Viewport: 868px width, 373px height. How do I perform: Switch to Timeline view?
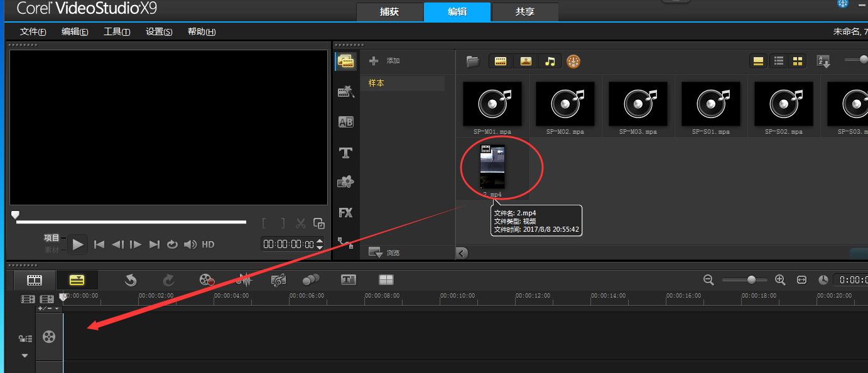coord(77,280)
